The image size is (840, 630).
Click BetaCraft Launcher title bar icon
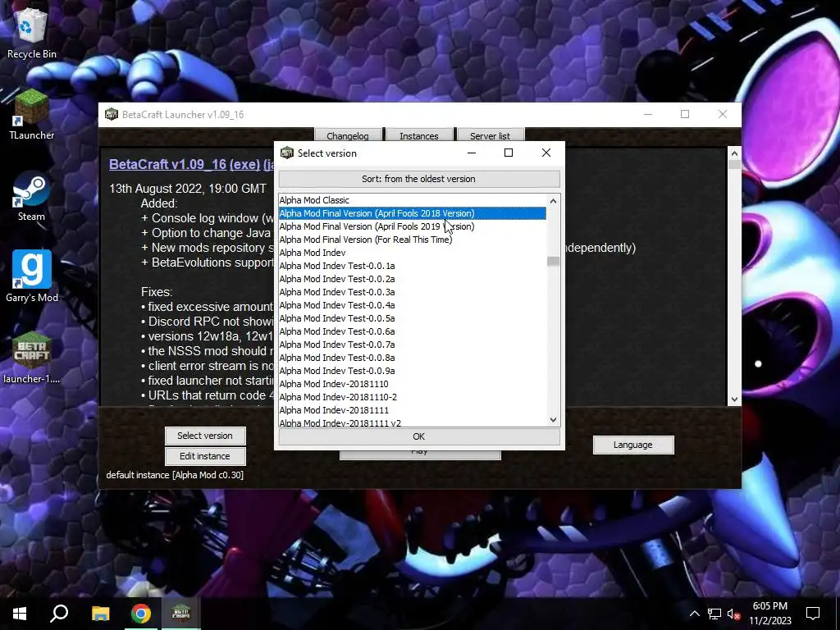[111, 114]
